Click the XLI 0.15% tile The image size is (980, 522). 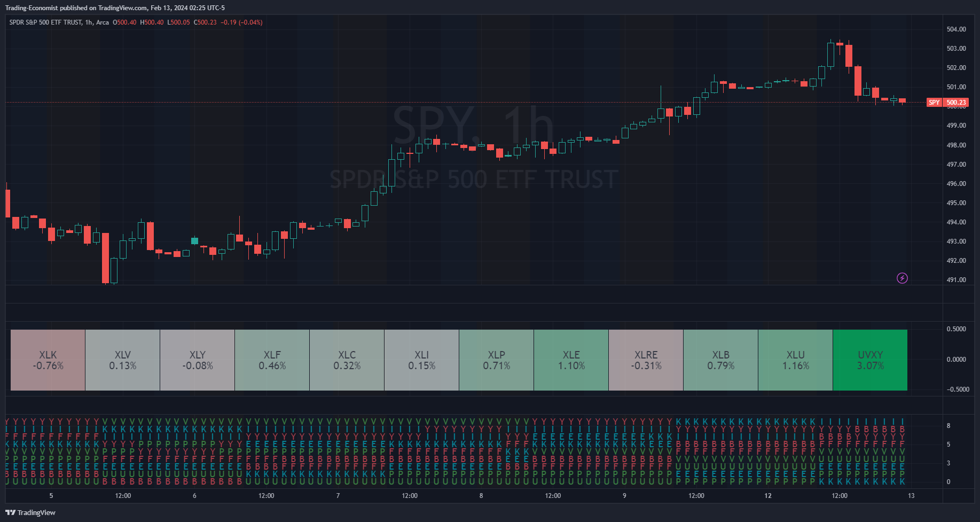[422, 360]
